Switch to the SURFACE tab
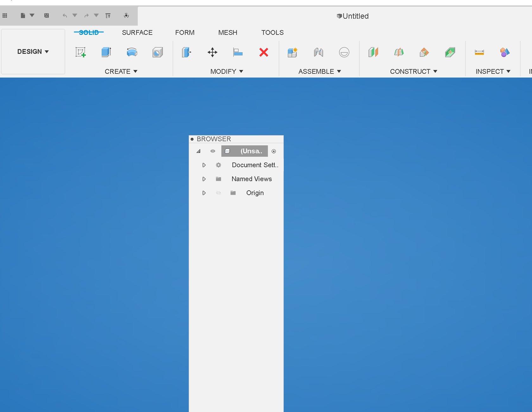532x412 pixels. (x=137, y=32)
